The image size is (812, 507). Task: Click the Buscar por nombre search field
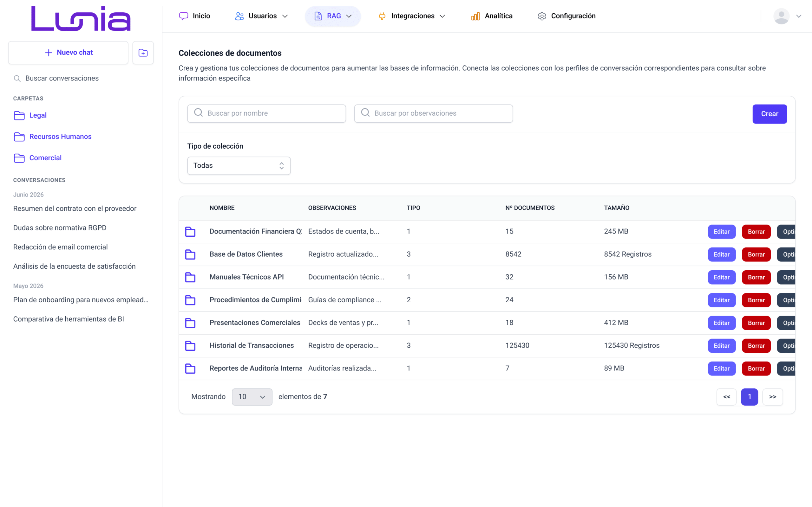click(266, 113)
